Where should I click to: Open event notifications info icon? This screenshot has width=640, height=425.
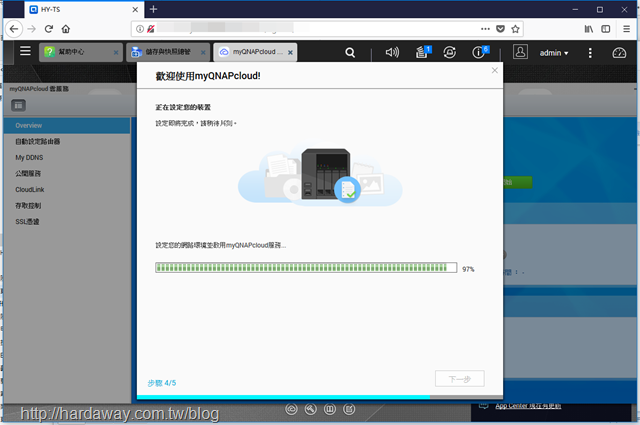point(480,52)
